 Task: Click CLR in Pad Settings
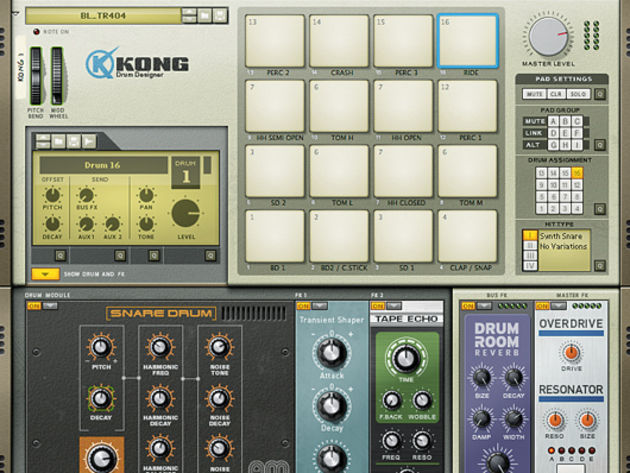pyautogui.click(x=556, y=94)
